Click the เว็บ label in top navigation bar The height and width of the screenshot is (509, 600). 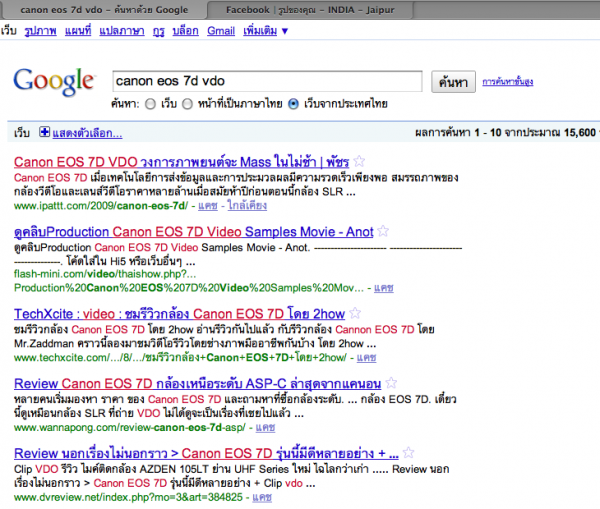point(8,30)
